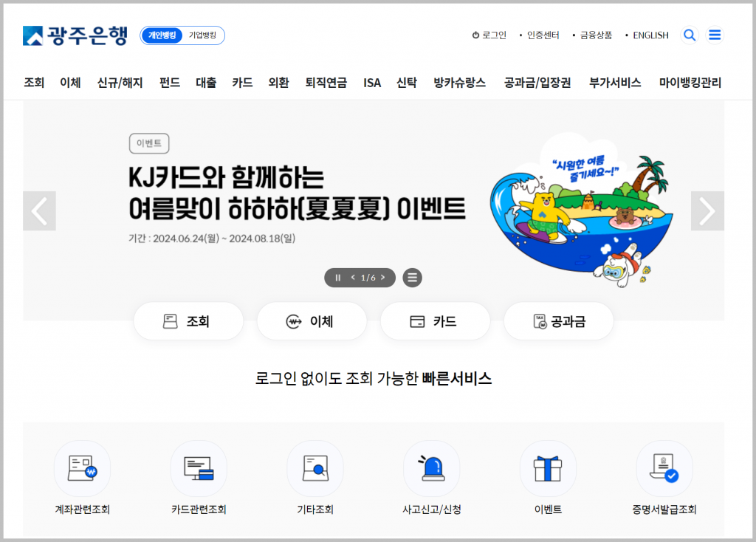
Task: Open 카드관련조회 icon
Action: pos(199,468)
